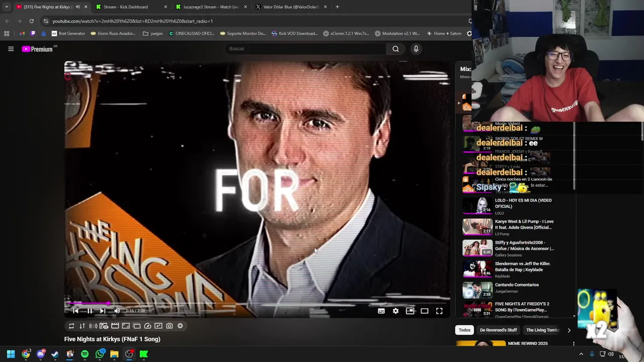Click the YouTube Premium logo
The height and width of the screenshot is (362, 644).
coord(37,49)
